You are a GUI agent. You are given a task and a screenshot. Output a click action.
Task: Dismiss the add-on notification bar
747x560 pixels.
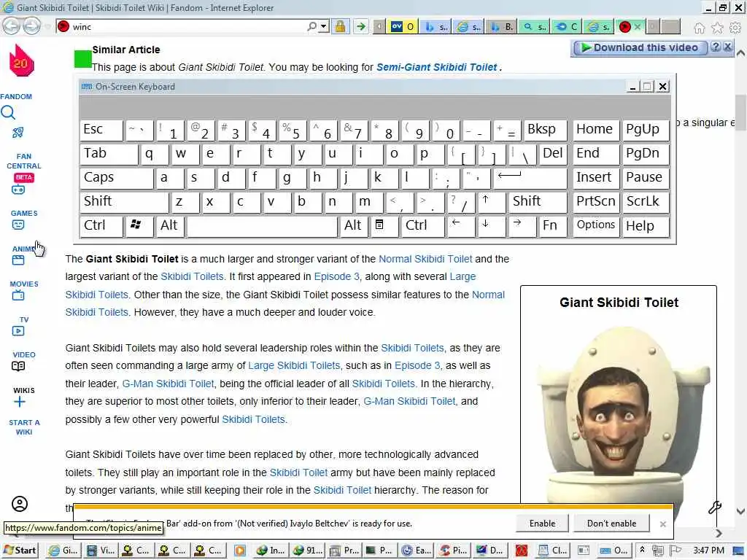coord(662,524)
